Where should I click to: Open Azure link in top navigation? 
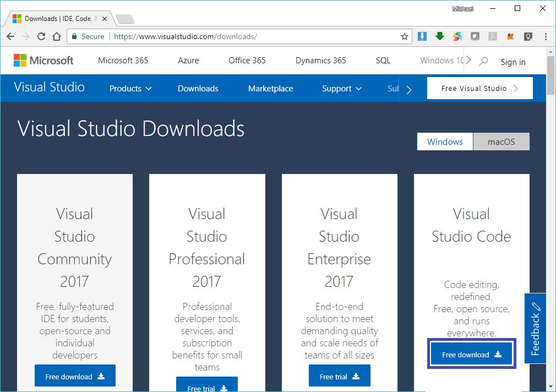tap(188, 61)
